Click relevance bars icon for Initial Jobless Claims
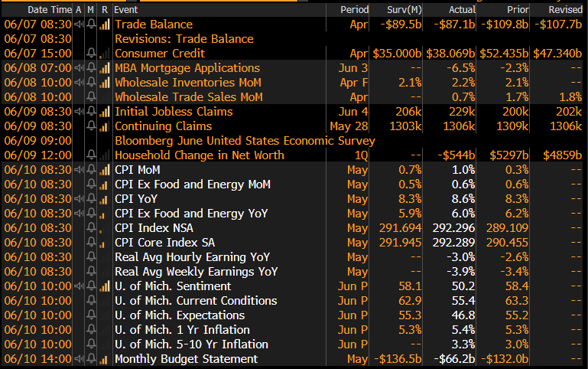 tap(105, 112)
